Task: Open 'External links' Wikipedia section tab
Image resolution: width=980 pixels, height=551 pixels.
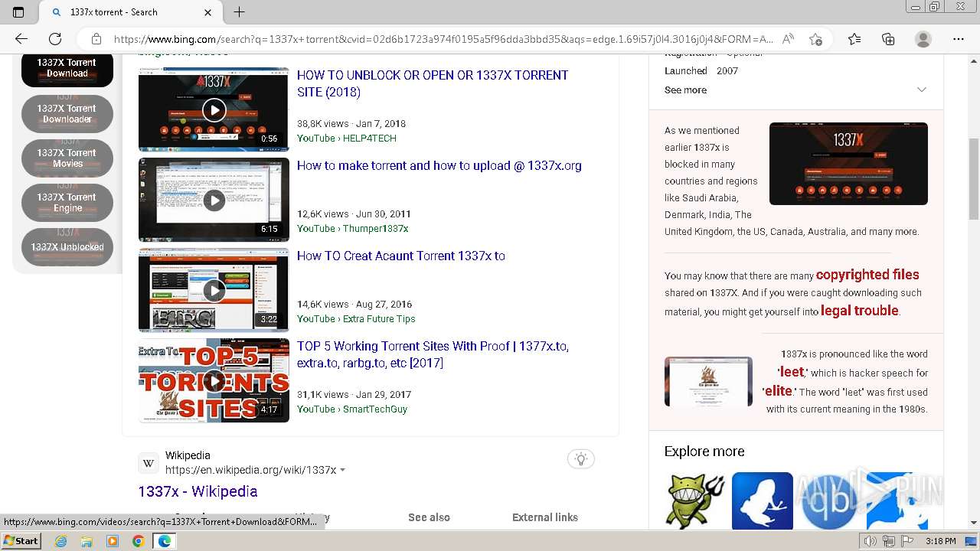Action: click(x=545, y=517)
